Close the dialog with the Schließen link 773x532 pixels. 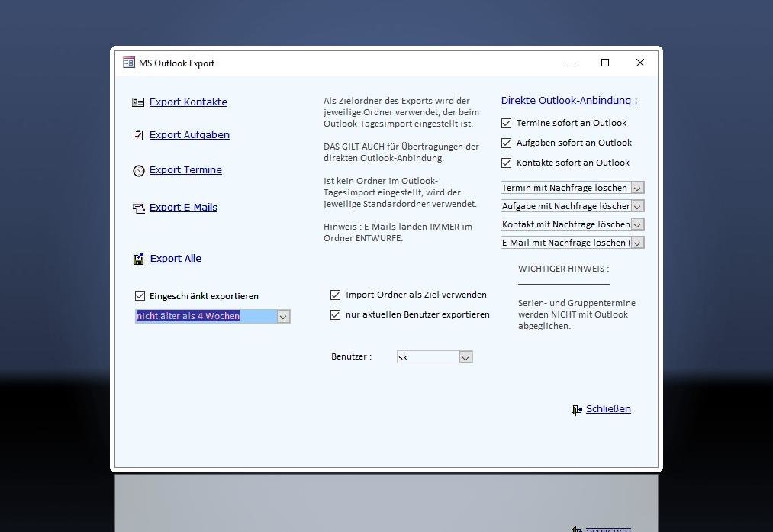click(x=608, y=409)
